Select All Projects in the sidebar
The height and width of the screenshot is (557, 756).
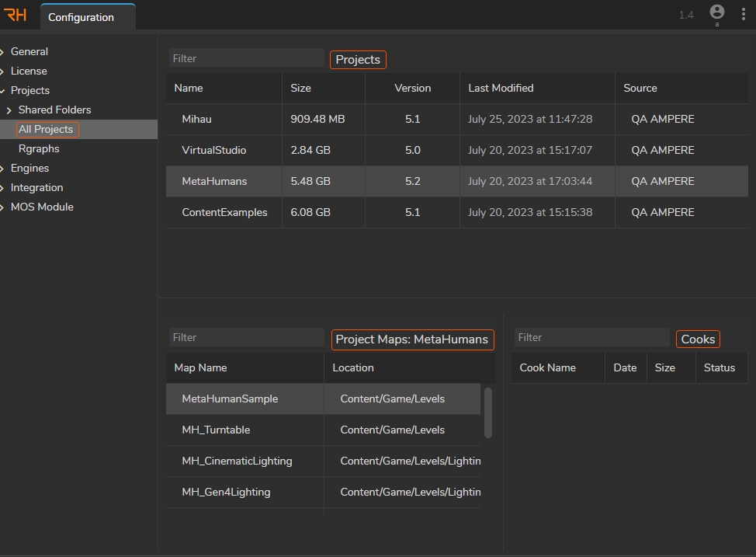46,129
